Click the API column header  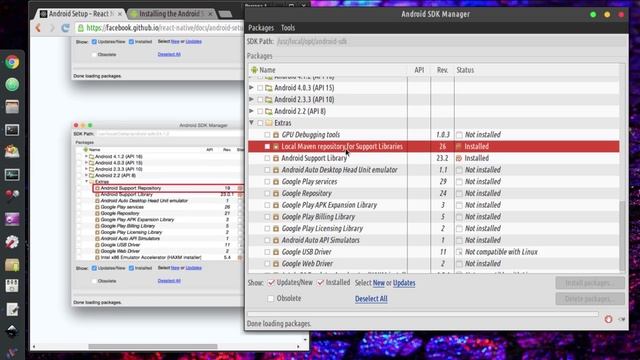pos(419,70)
